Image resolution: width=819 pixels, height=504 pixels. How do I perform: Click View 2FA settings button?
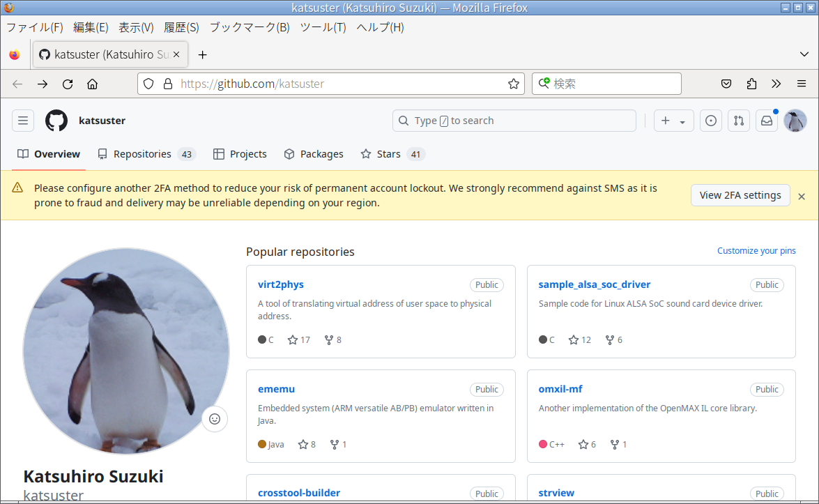[x=740, y=195]
